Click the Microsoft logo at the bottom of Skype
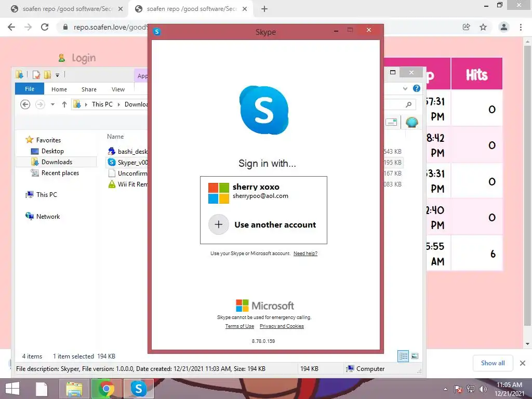The width and height of the screenshot is (532, 399). click(x=264, y=305)
